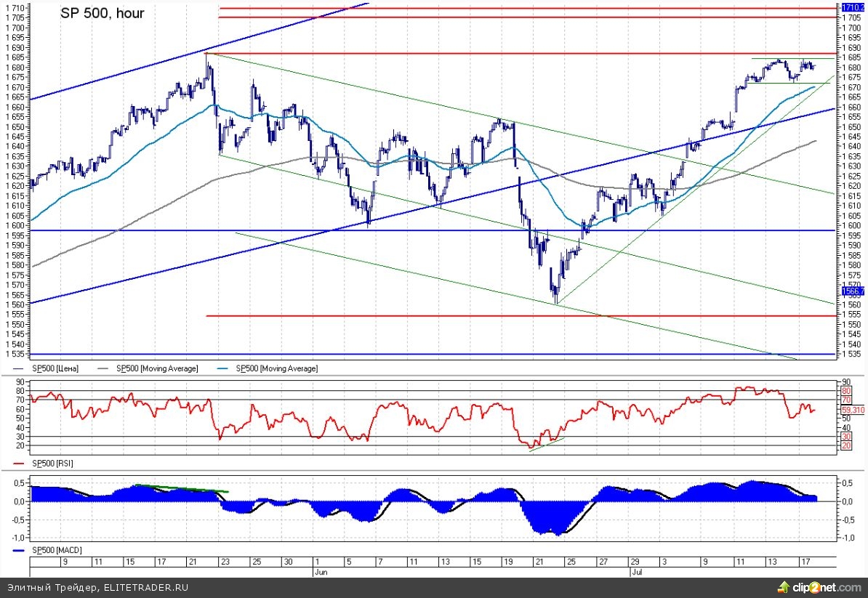Screen dimensions: 868x598
Task: Click the clip2net green arrow logo icon
Action: coord(784,586)
